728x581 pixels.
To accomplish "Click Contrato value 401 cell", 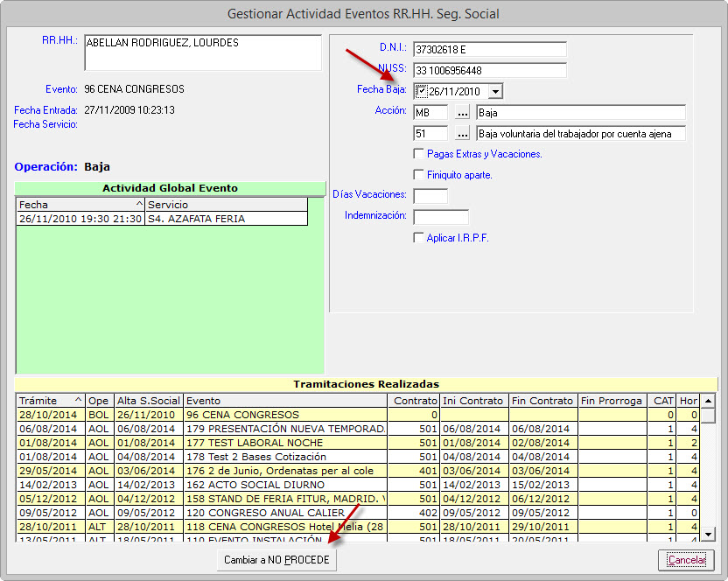I will tap(413, 471).
